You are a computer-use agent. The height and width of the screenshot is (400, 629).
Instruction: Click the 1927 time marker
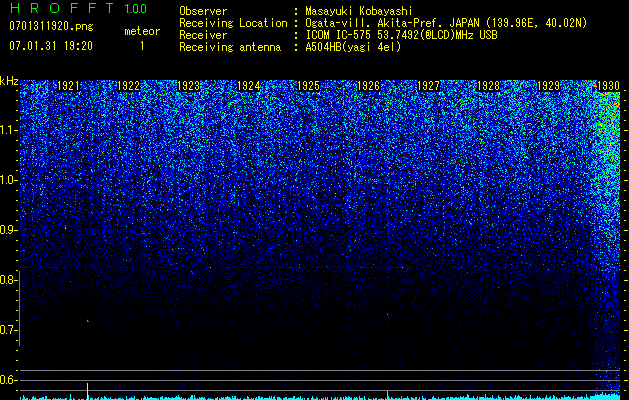[428, 86]
